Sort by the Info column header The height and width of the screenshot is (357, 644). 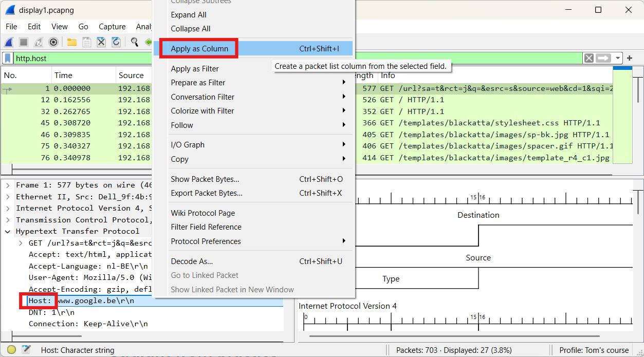[495, 76]
